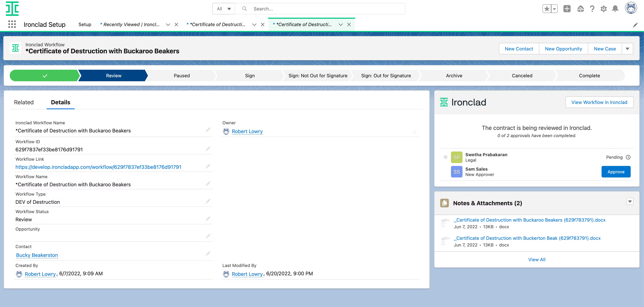Click the SP avatar for Swetha Prabakaran
Screen dimensions: 644x307
pos(457,157)
